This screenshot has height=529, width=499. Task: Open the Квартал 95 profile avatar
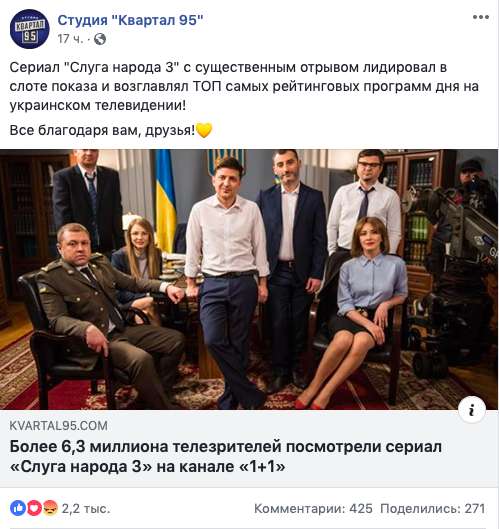click(x=29, y=29)
